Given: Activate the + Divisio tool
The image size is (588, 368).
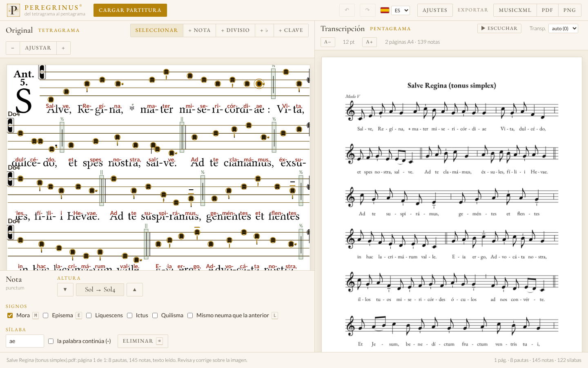Looking at the screenshot, I should (235, 31).
